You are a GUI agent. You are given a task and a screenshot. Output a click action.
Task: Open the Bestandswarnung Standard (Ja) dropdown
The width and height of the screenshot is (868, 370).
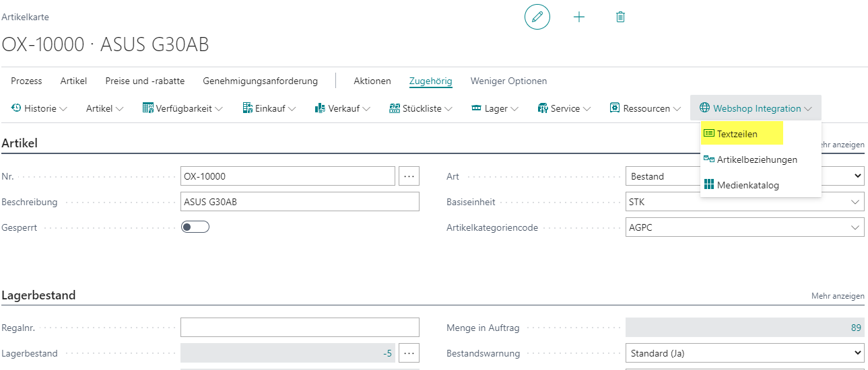(745, 353)
